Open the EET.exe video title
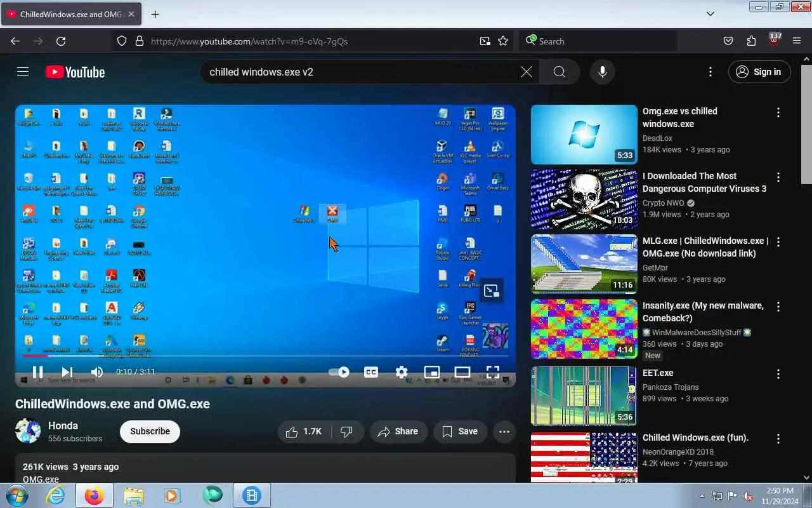Viewport: 812px width, 508px height. pos(658,373)
